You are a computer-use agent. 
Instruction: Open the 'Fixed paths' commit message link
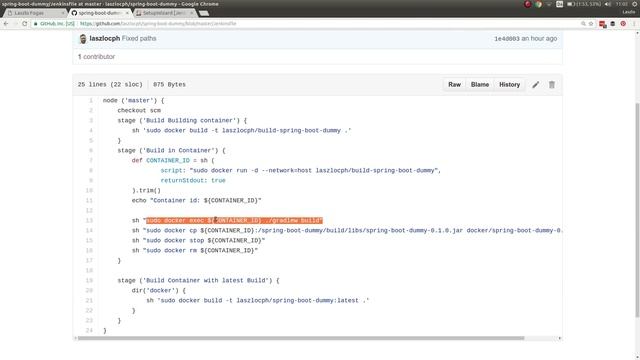[139, 38]
